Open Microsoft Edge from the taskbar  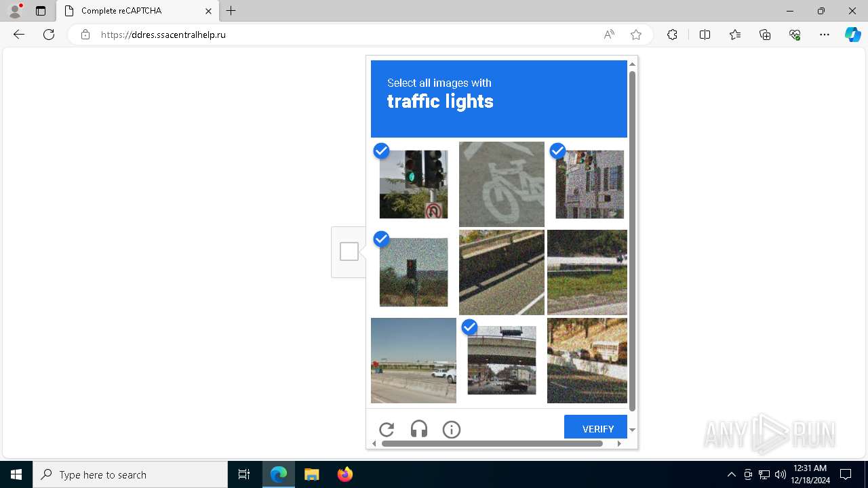pyautogui.click(x=279, y=474)
